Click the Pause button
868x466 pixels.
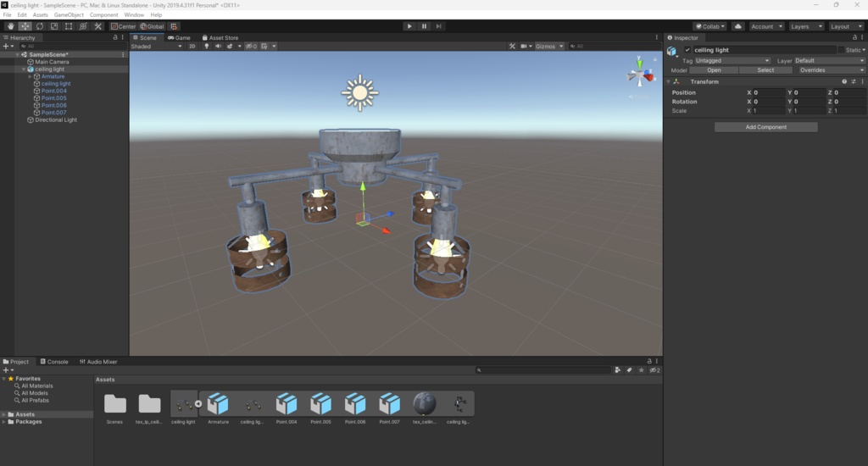pyautogui.click(x=424, y=26)
